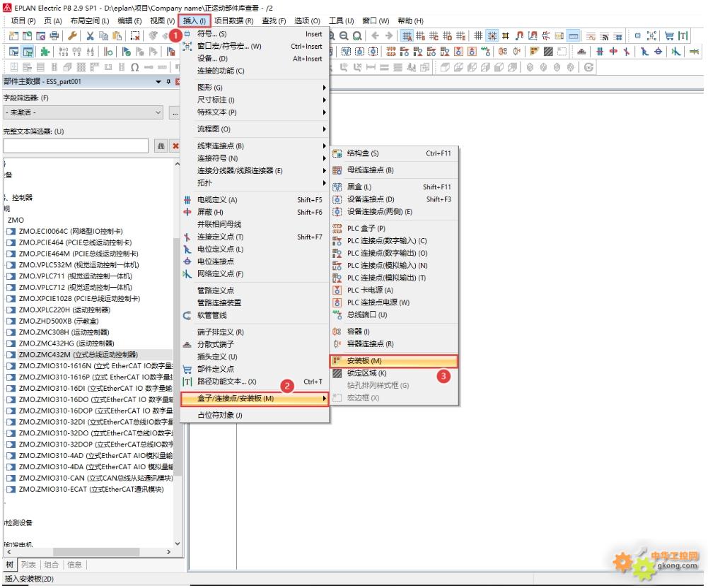Expand the 流程图 (O) submenu
This screenshot has height=588, width=708.
pyautogui.click(x=255, y=129)
